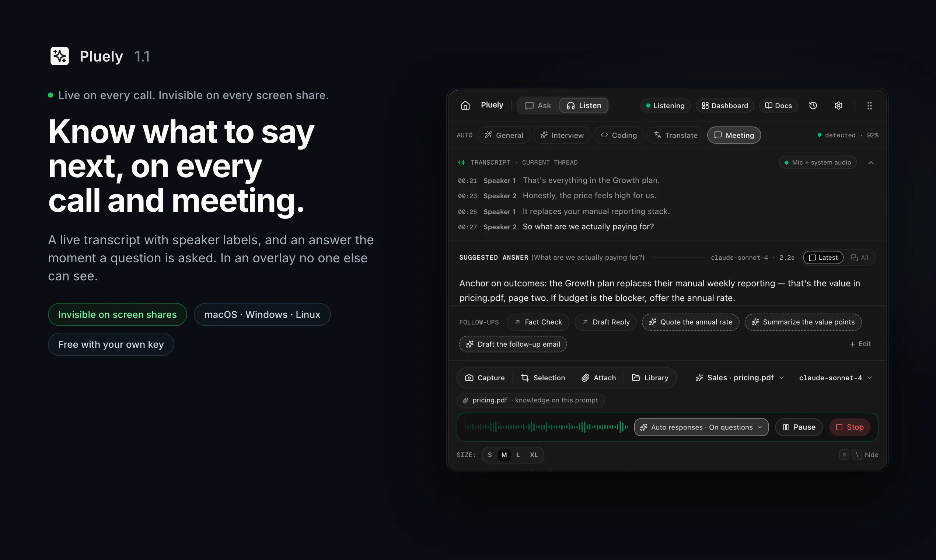Select Summarize the value points suggestion

click(x=803, y=322)
